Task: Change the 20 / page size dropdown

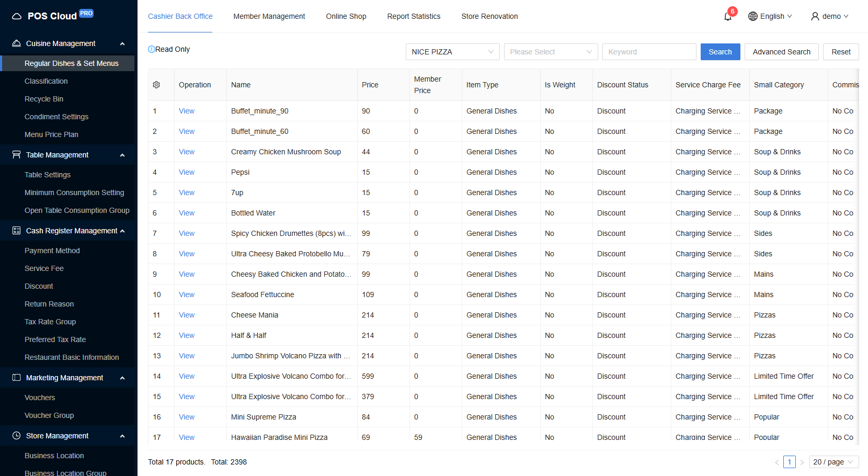Action: pos(833,462)
